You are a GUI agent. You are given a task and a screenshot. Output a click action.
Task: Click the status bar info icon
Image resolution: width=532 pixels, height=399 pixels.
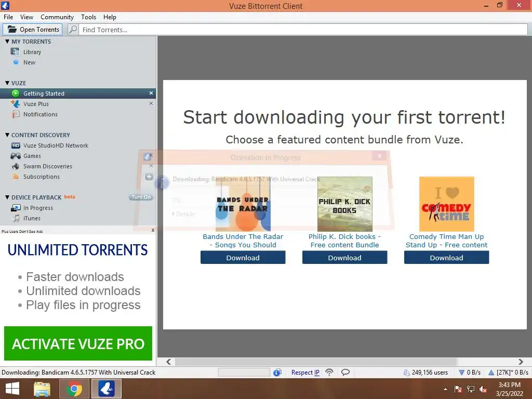click(277, 372)
